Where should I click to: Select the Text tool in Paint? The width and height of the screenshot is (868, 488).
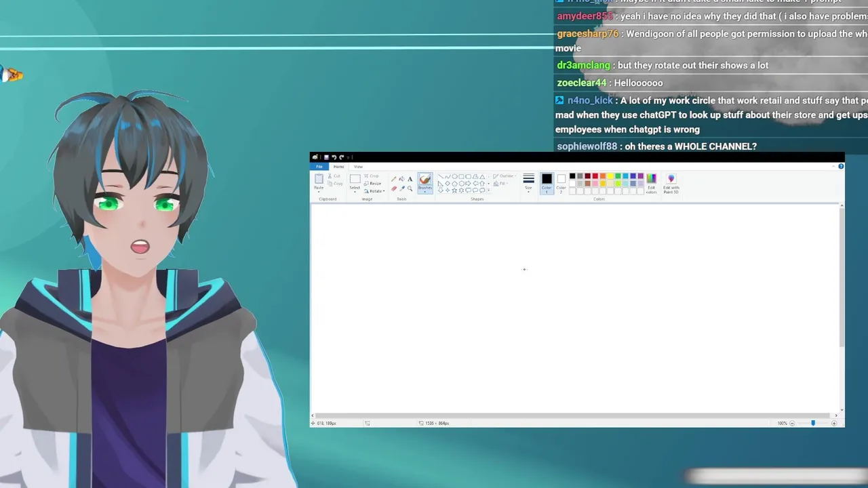pyautogui.click(x=410, y=179)
